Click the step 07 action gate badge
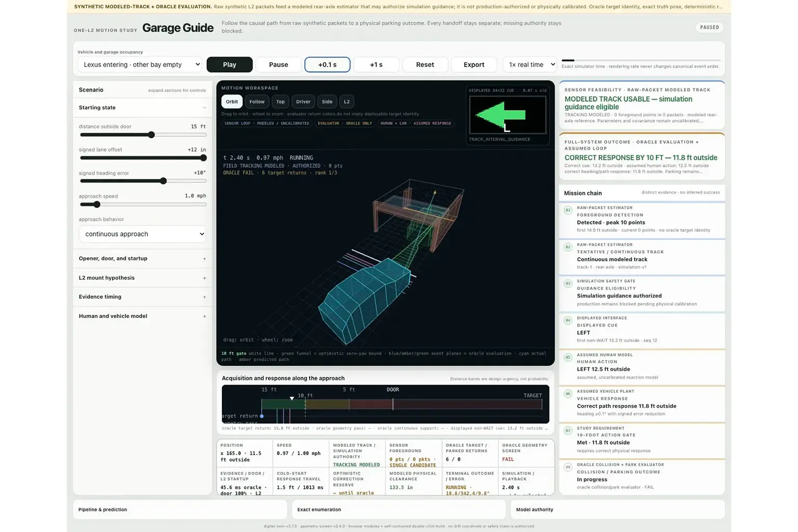The width and height of the screenshot is (798, 532). [x=568, y=431]
